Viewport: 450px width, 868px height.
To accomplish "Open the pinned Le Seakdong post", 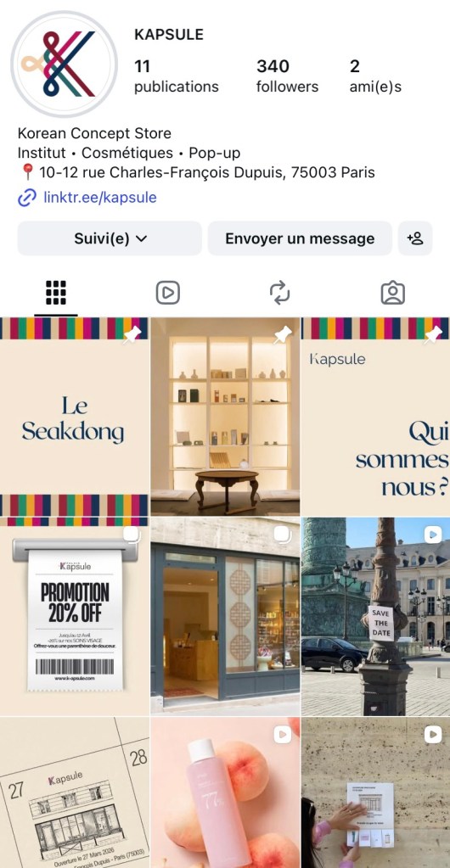I will click(74, 417).
